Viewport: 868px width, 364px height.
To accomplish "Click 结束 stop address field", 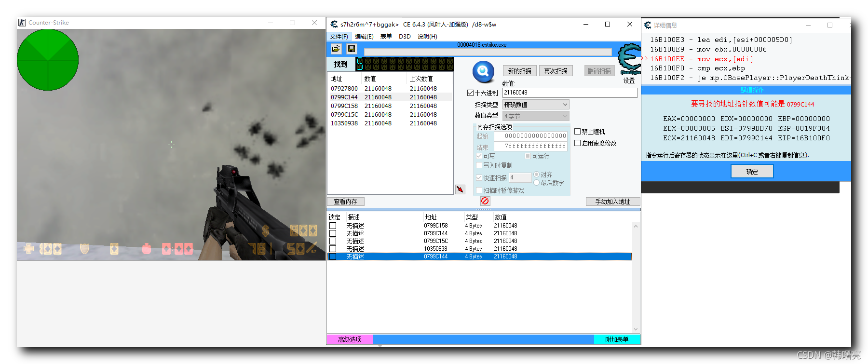I will (x=530, y=146).
